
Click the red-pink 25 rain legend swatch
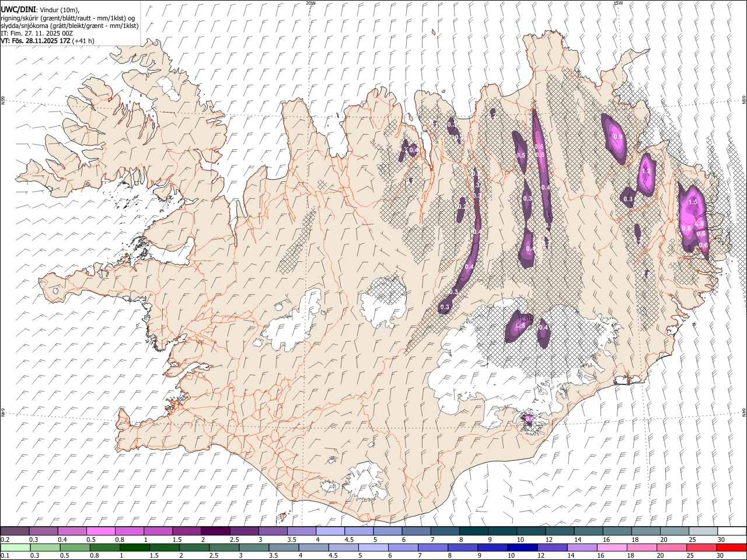coord(701,548)
